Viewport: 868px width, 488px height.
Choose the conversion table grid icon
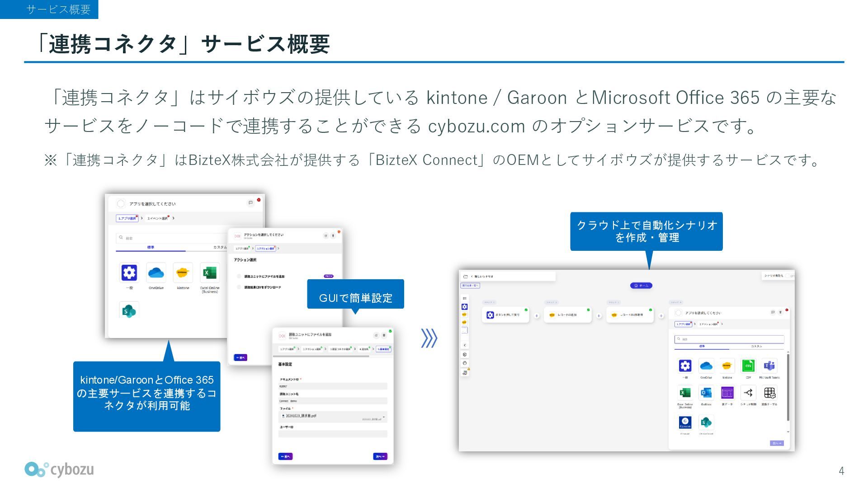pyautogui.click(x=769, y=393)
